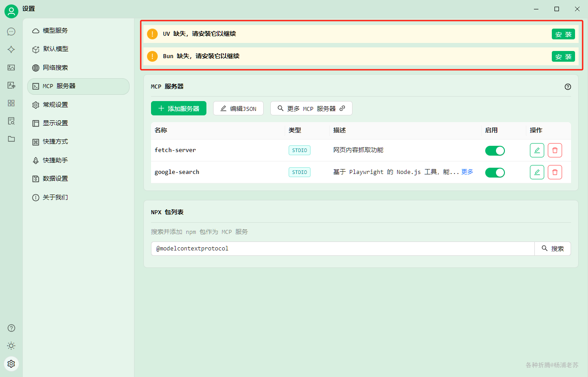Screen dimensions: 588x377
Task: Click the NPX 搜索 button
Action: click(x=553, y=249)
